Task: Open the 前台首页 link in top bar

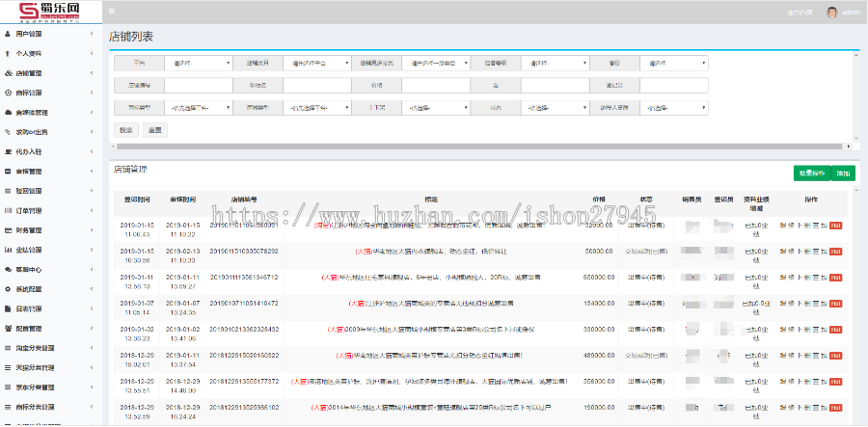Action: point(800,13)
